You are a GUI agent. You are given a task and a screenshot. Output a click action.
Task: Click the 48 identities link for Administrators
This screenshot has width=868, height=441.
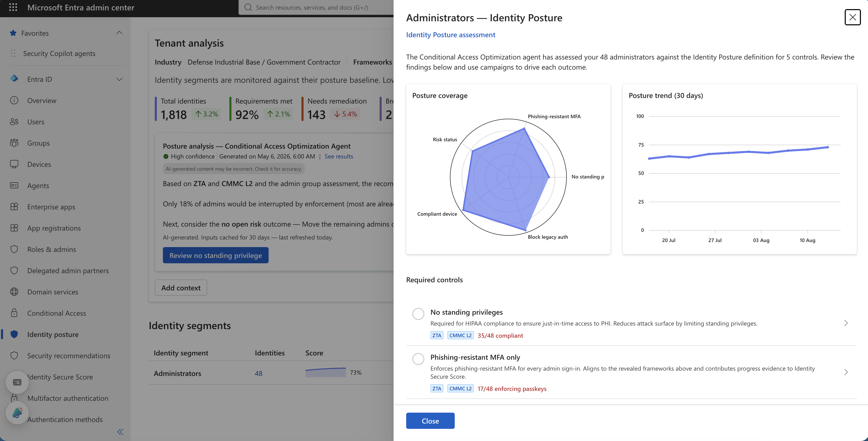(258, 373)
